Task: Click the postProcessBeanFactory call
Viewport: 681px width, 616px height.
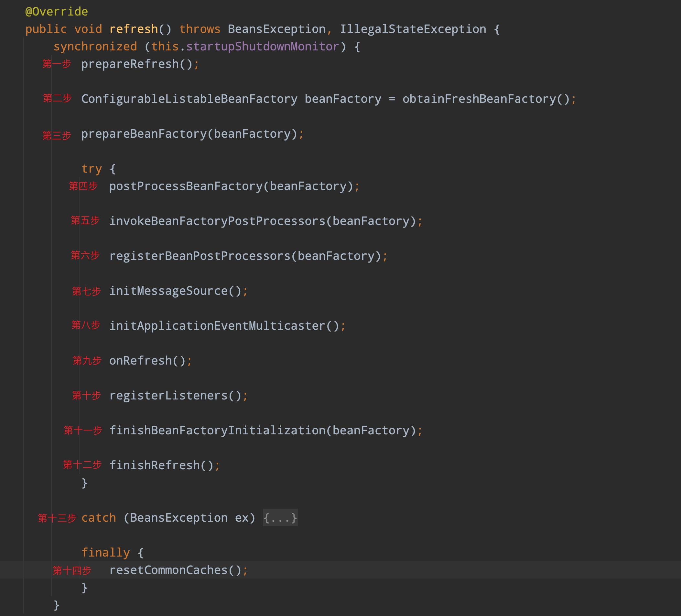Action: point(186,186)
